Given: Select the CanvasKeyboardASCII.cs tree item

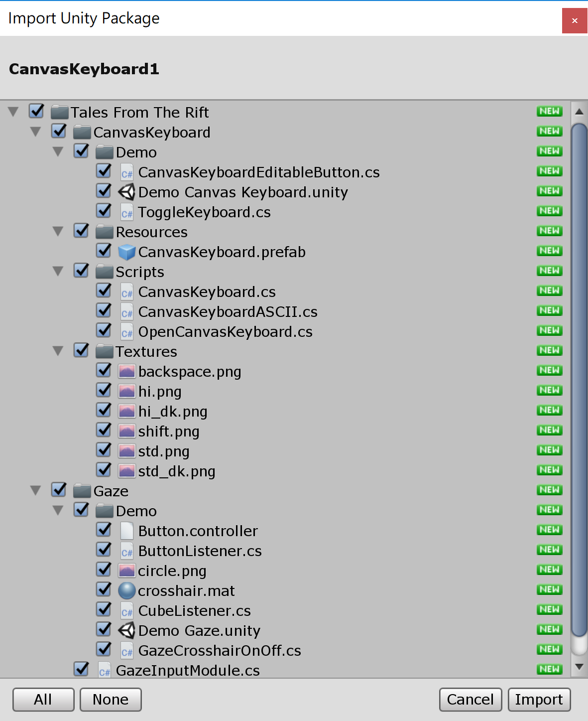Looking at the screenshot, I should click(x=228, y=311).
